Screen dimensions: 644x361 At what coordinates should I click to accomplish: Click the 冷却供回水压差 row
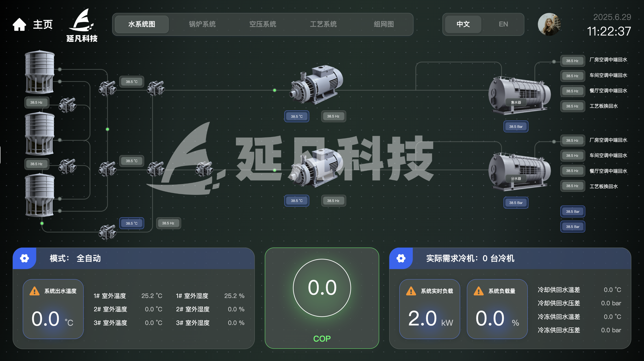point(579,303)
